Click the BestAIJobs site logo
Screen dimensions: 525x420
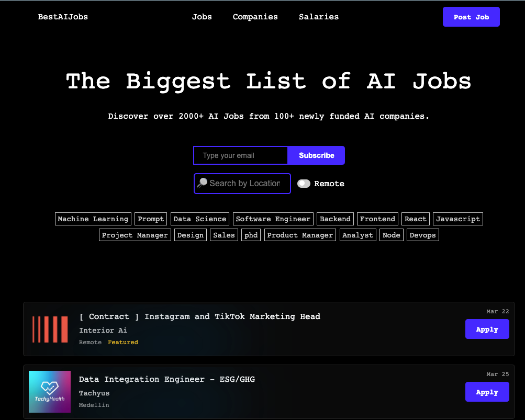pos(63,17)
